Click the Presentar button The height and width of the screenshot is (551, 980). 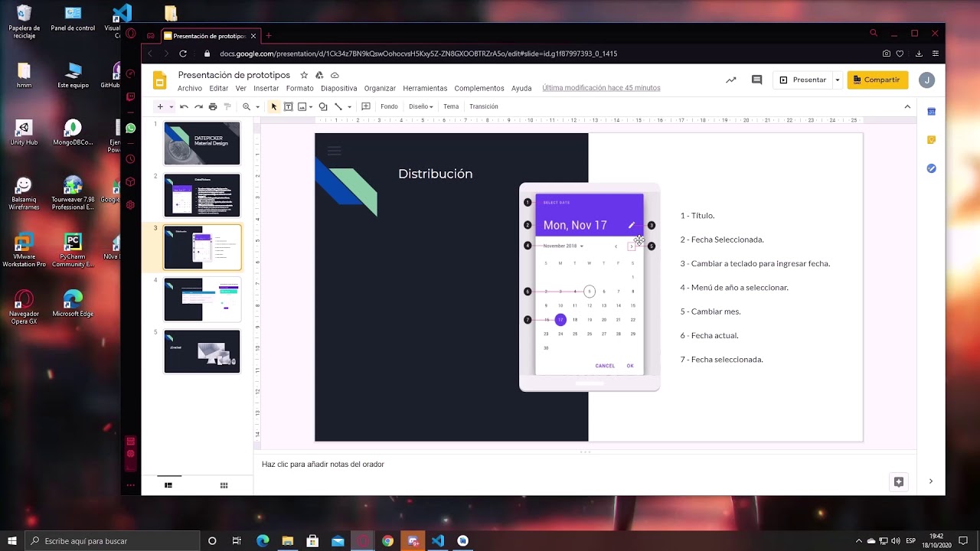point(802,80)
